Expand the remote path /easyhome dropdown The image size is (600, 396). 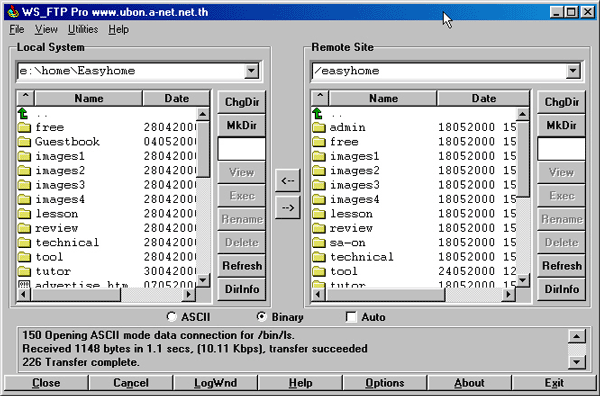pos(573,71)
